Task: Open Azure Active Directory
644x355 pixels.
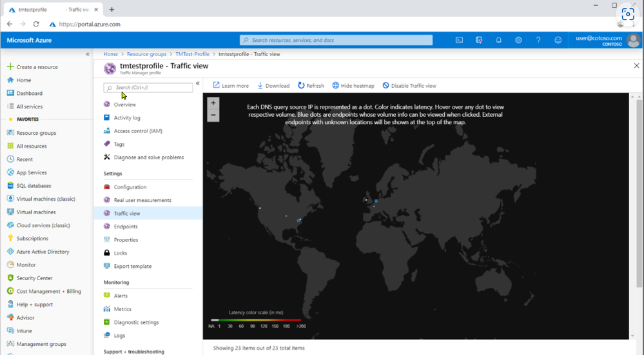Action: 38,251
